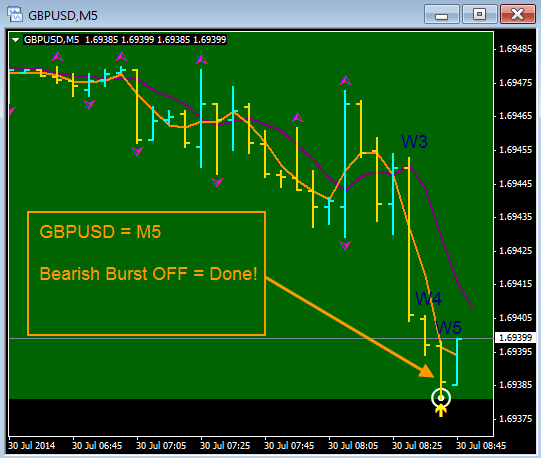The height and width of the screenshot is (458, 541).
Task: Click the 1.69375 price scale value
Action: tap(516, 419)
